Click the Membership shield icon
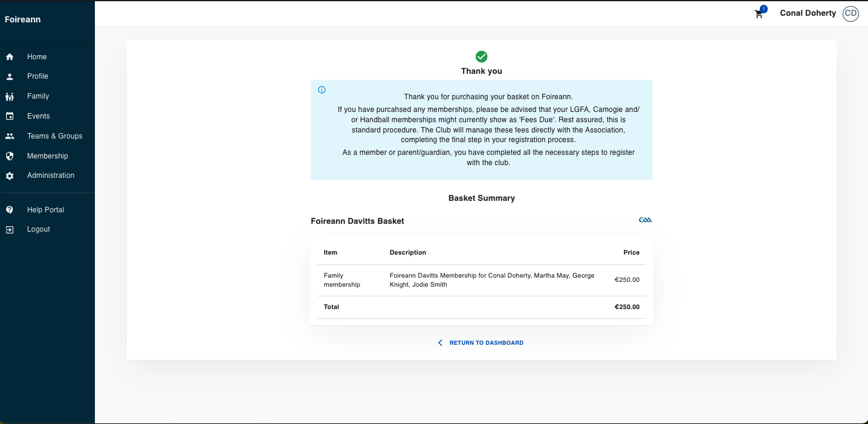 point(10,156)
